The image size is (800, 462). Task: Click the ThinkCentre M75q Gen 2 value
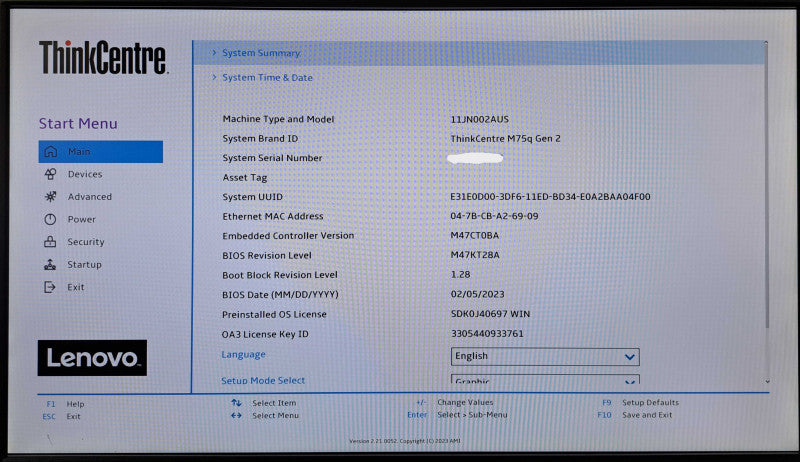[505, 139]
